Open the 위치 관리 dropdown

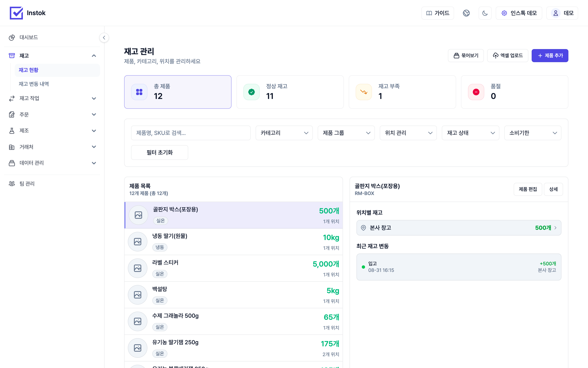408,133
